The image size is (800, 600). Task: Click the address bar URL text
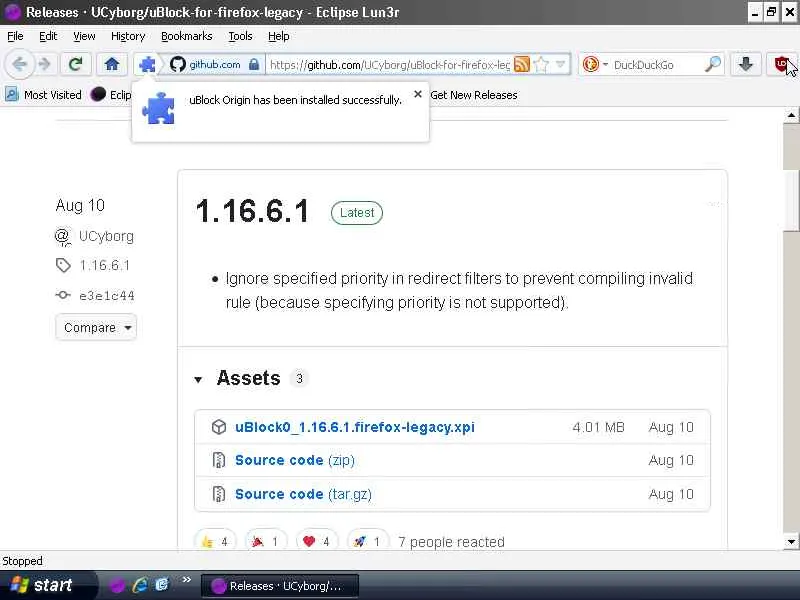pyautogui.click(x=389, y=65)
